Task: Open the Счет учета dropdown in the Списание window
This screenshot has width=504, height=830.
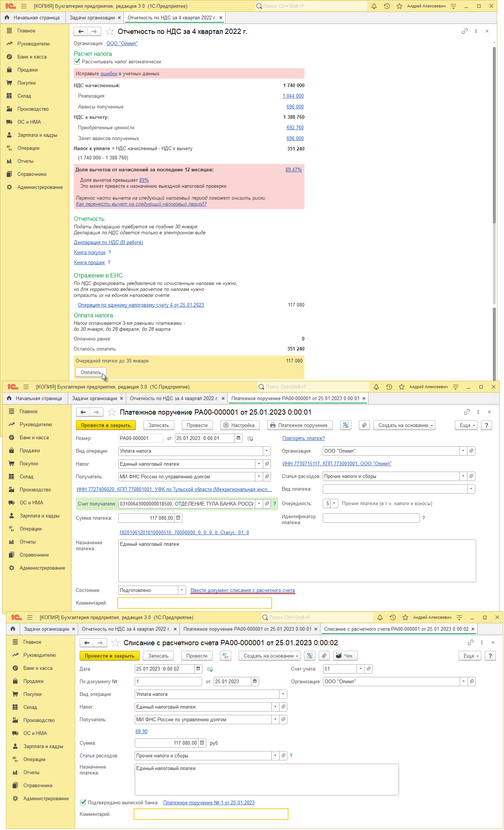Action: click(x=360, y=669)
